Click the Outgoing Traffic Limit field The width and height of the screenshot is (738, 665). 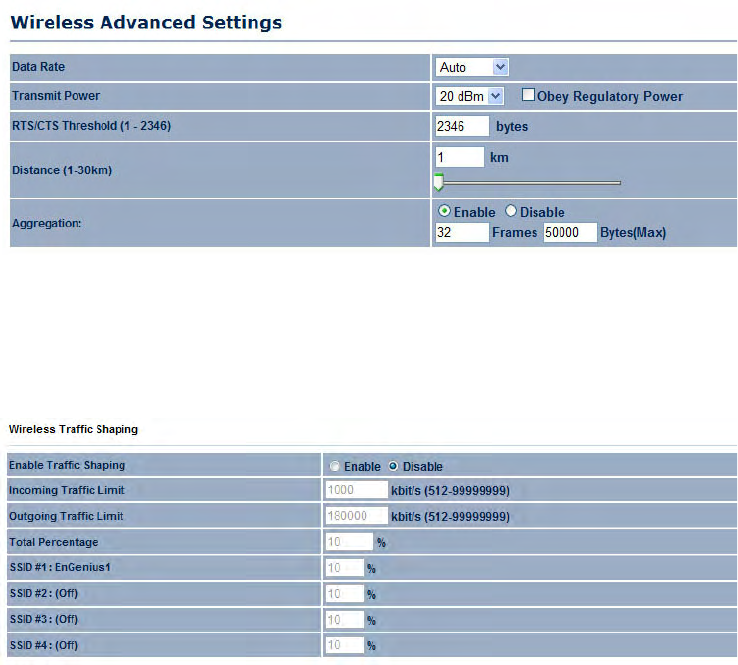coord(356,515)
